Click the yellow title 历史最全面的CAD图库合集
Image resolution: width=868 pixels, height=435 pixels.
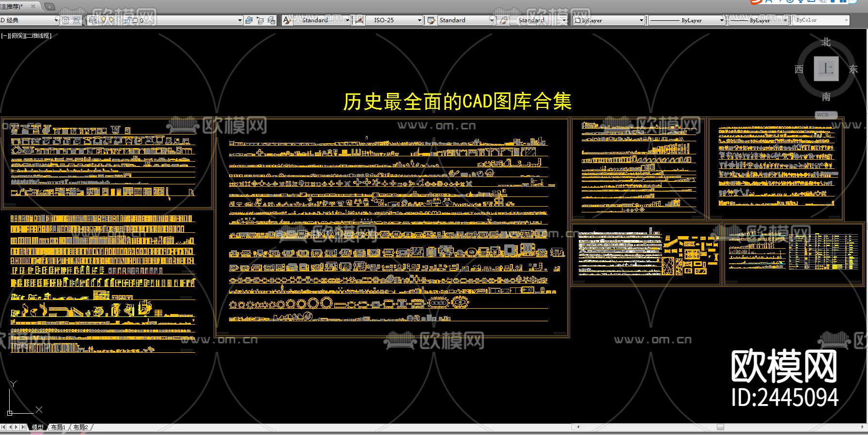(x=457, y=102)
